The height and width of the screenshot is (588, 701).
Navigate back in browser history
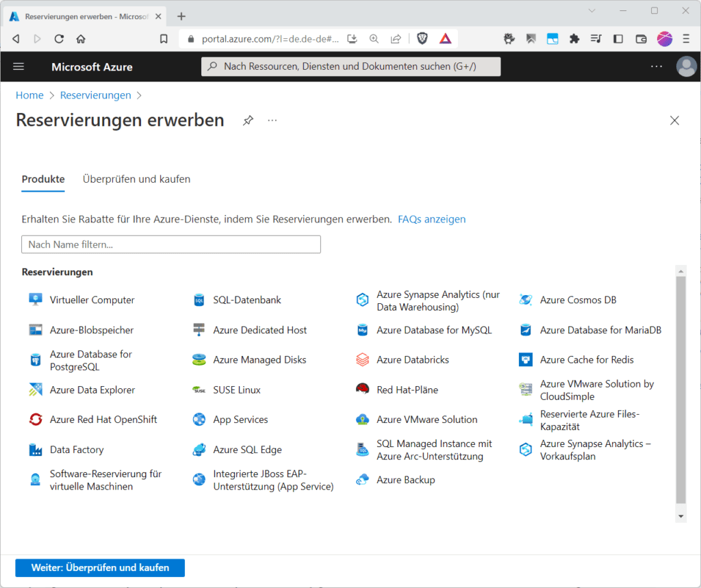click(x=16, y=39)
